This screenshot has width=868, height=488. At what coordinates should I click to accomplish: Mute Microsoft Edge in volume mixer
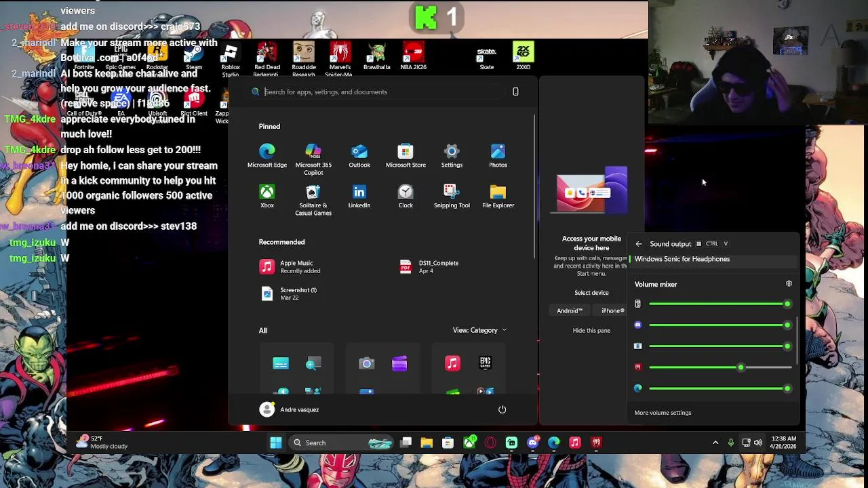[637, 388]
